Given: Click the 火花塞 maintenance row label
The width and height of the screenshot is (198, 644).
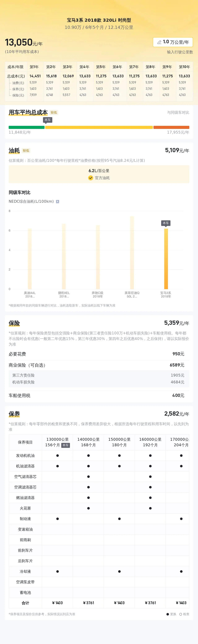Looking at the screenshot, I should 25,508.
